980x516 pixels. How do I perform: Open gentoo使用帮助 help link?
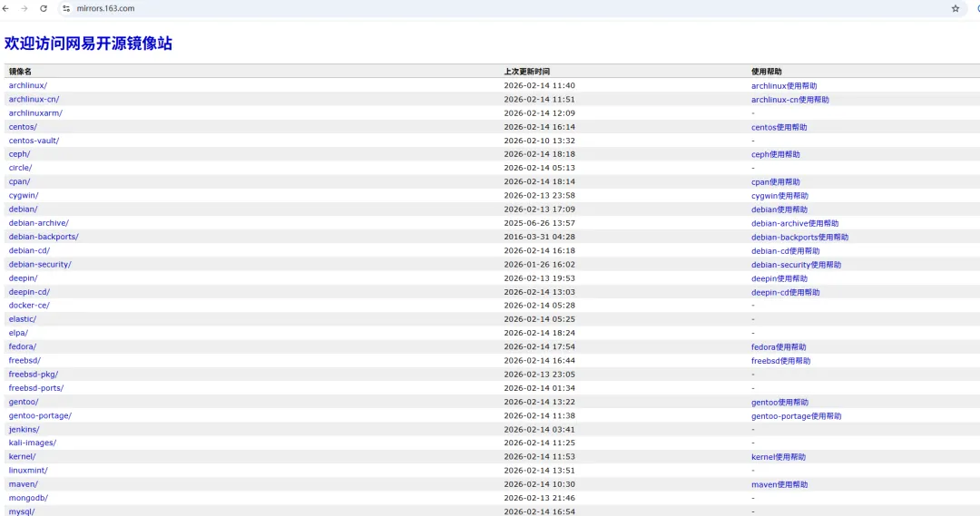(780, 402)
